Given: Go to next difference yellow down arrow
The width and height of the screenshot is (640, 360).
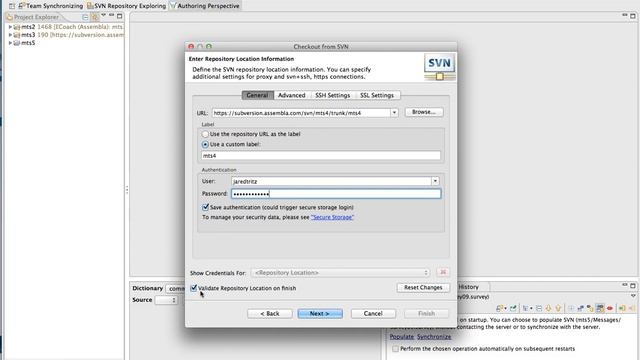Looking at the screenshot, I should (x=548, y=308).
